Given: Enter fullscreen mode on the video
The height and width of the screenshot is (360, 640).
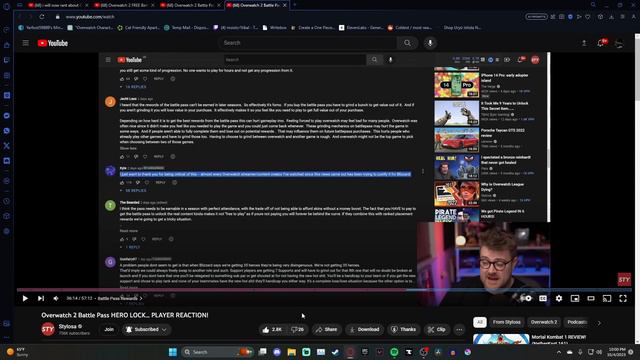Looking at the screenshot, I should 623,298.
